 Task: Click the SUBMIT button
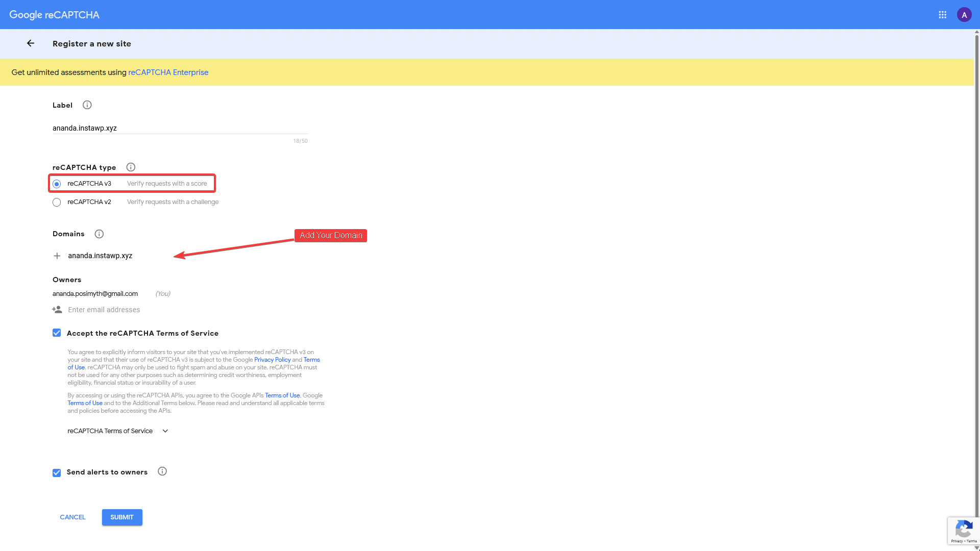(x=121, y=517)
